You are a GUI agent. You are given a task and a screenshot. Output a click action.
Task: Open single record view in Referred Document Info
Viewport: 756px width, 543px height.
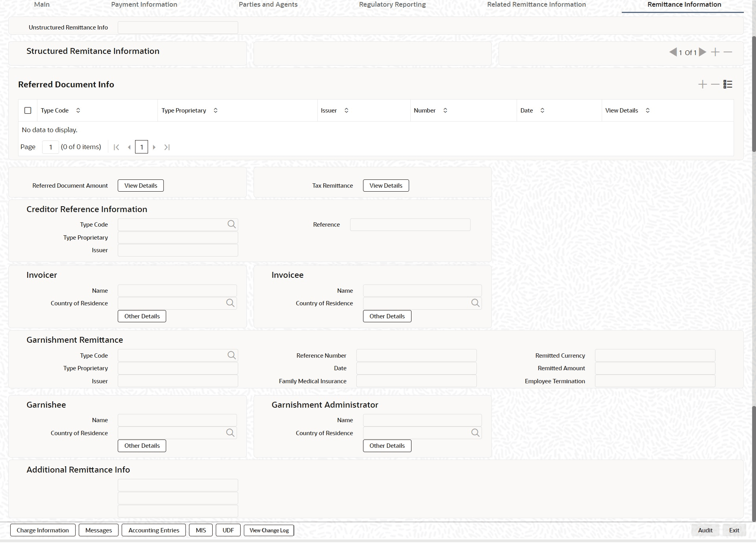click(728, 84)
